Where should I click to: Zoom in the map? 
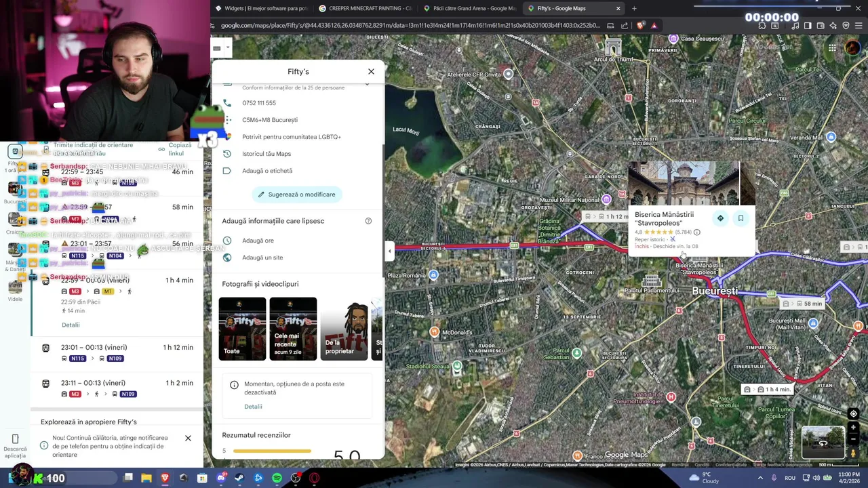(853, 428)
